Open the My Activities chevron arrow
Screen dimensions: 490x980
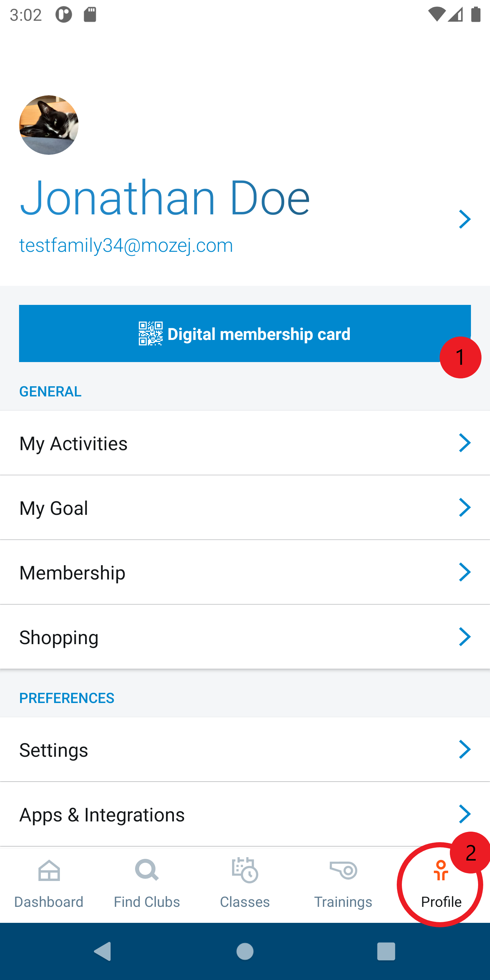[464, 443]
